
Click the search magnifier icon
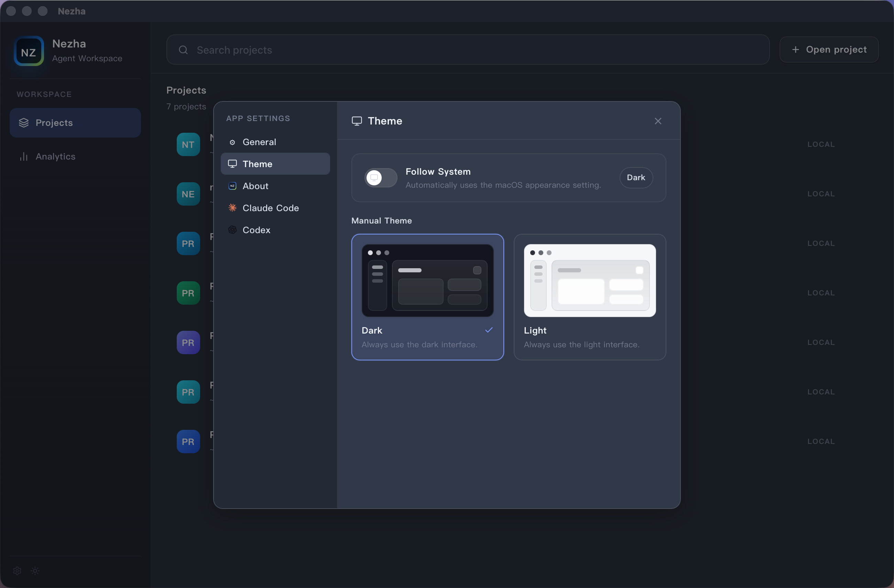183,50
